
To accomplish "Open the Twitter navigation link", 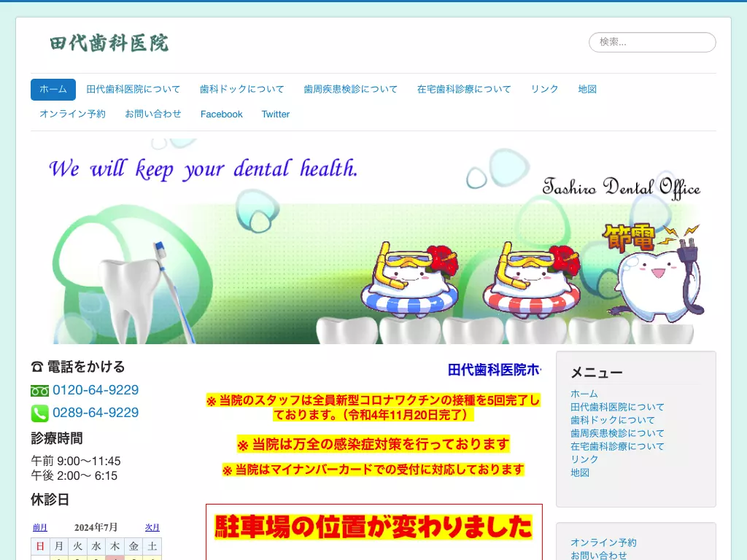I will tap(275, 114).
